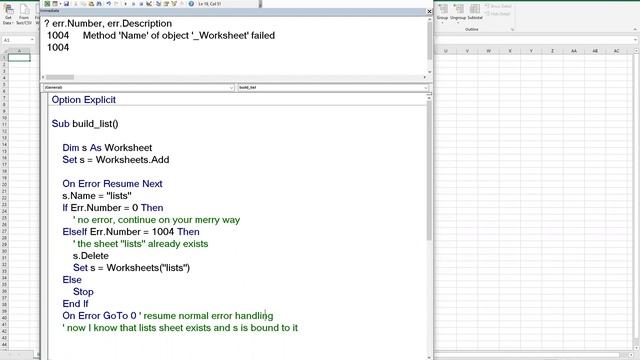Click the Copy icon in the VBA toolbar
Image resolution: width=640 pixels, height=360 pixels.
pyautogui.click(x=83, y=4)
